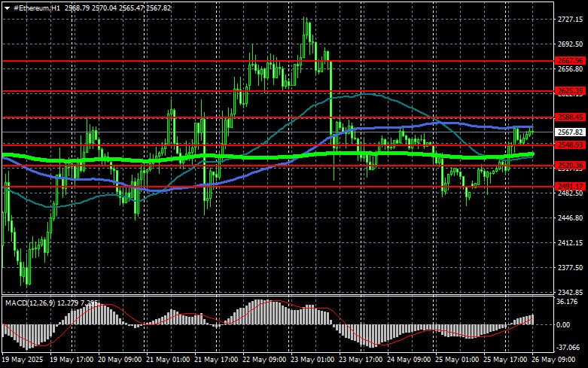Select the MACD(12,26,9) indicator label

[30, 303]
